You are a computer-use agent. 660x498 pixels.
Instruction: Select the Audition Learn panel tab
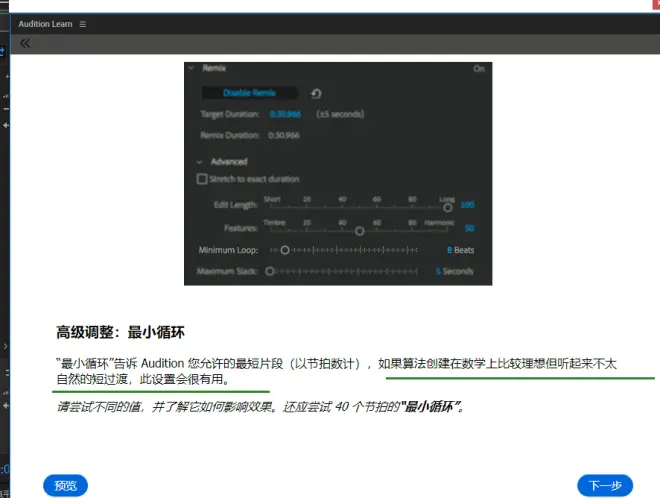(x=45, y=24)
